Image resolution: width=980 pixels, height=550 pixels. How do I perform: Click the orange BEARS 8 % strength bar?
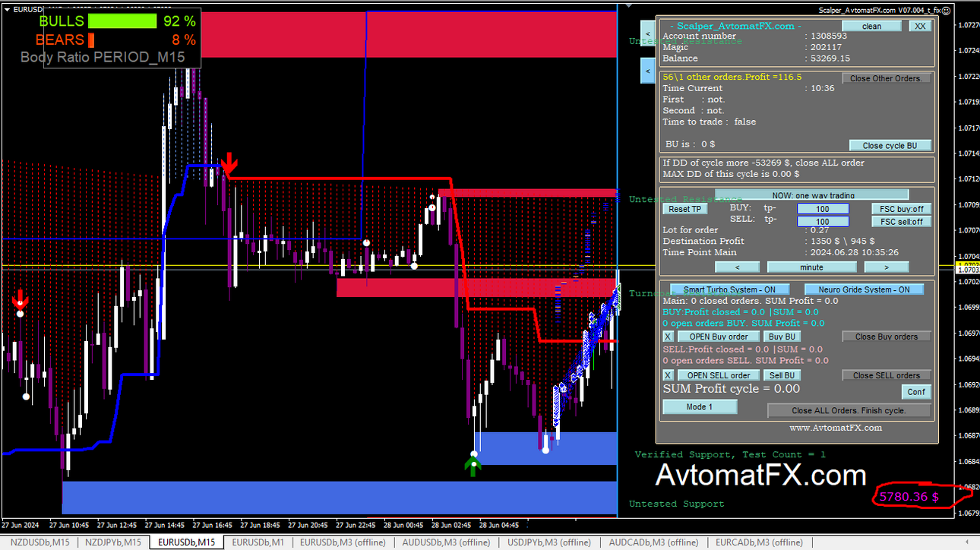pyautogui.click(x=91, y=40)
